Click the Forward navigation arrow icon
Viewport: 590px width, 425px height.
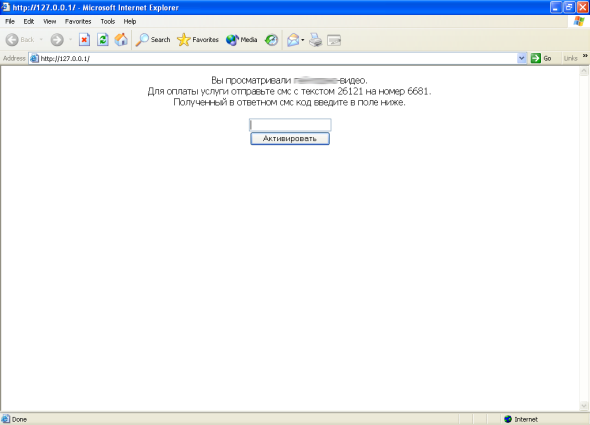click(x=57, y=40)
